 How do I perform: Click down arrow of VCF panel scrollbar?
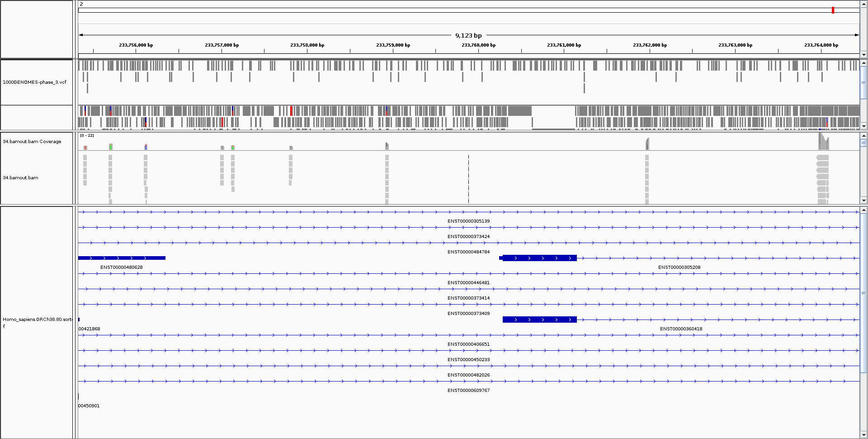pyautogui.click(x=863, y=126)
